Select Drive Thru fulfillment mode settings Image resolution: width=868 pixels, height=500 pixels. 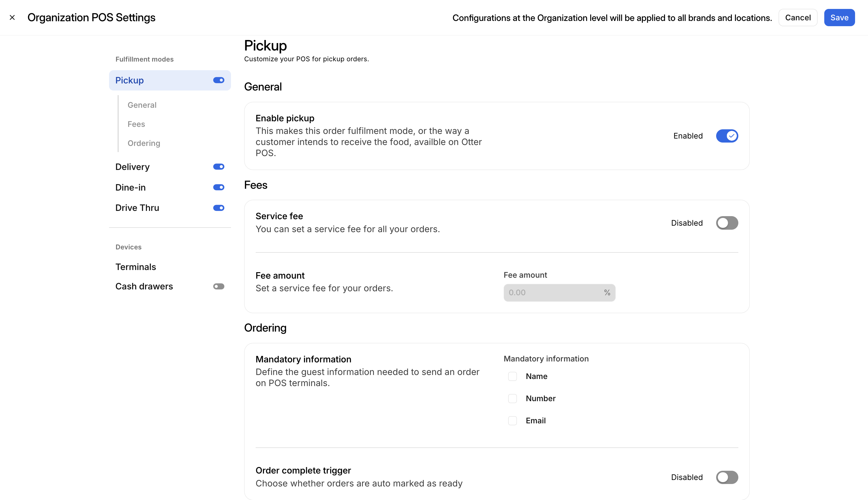[137, 208]
